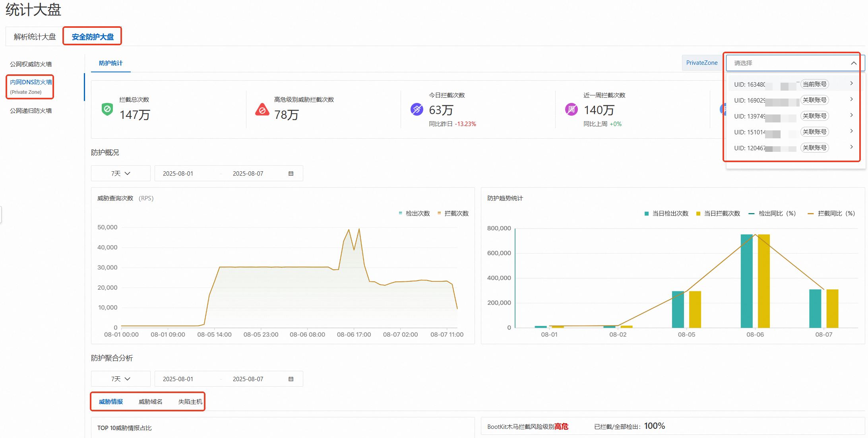Screen dimensions: 868x438
Task: Expand the UID 169029 关联账号 entry
Action: pos(851,99)
